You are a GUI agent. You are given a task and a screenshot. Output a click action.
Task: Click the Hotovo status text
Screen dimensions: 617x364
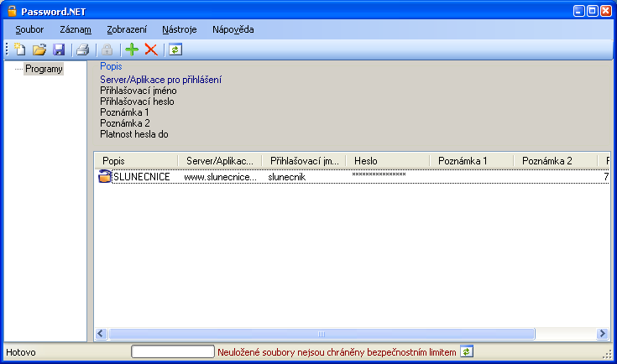tap(21, 352)
